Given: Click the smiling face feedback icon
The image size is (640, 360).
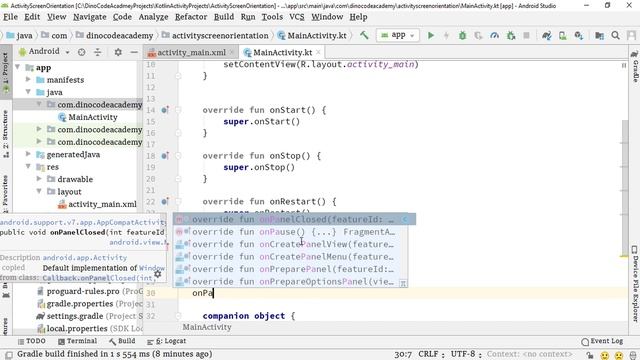Looking at the screenshot, I should [605, 355].
